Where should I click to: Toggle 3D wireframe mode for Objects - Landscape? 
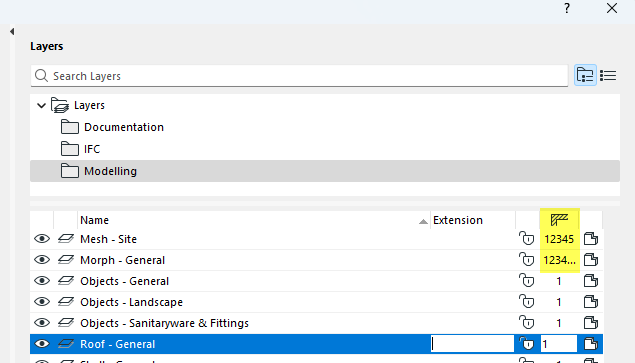66,302
